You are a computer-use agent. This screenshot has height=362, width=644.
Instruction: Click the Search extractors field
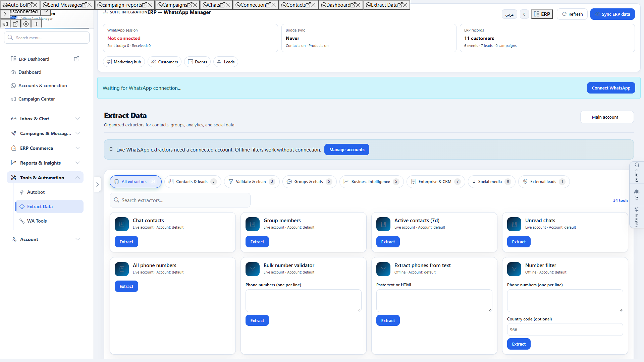(x=180, y=200)
